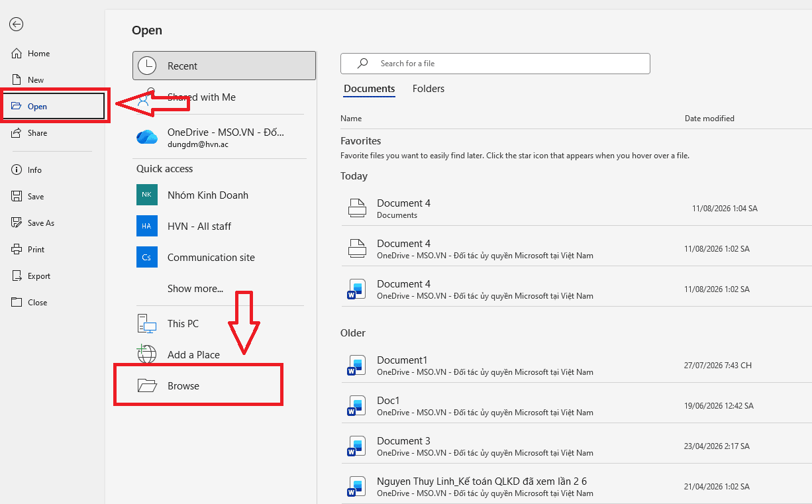812x504 pixels.
Task: Select This PC location
Action: click(224, 323)
